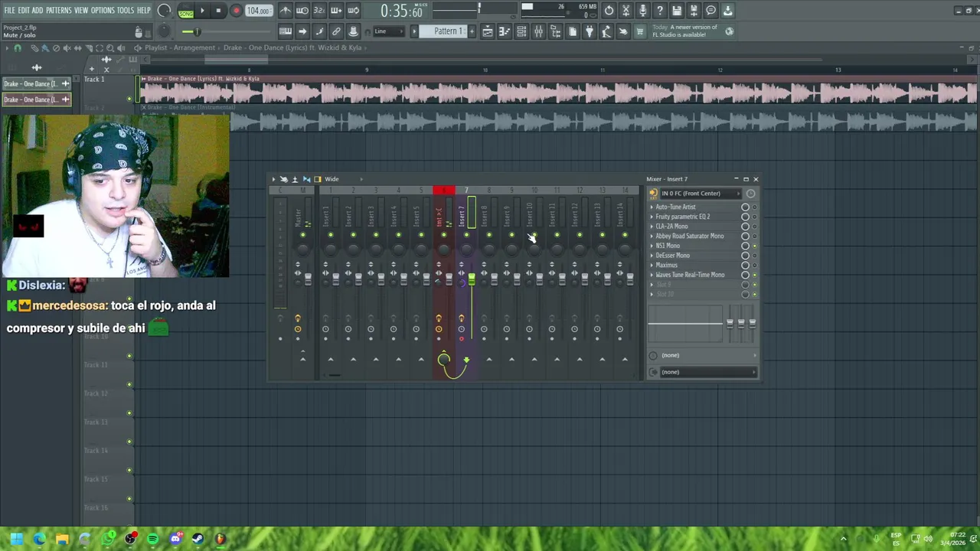Open the TOOLS menu
The image size is (980, 551).
126,11
